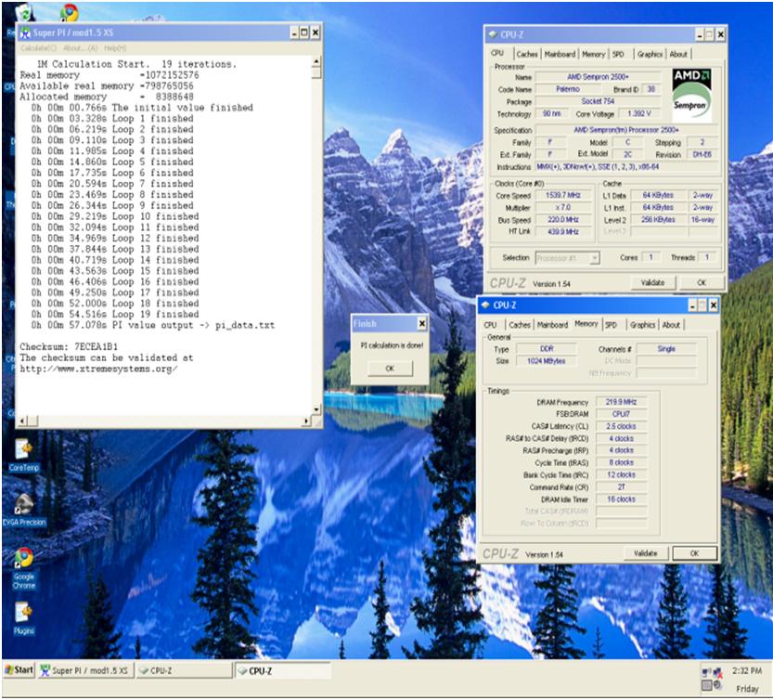Screen dimensions: 773x700
Task: Select SPD tab in upper CPU-Z window
Action: tap(618, 54)
